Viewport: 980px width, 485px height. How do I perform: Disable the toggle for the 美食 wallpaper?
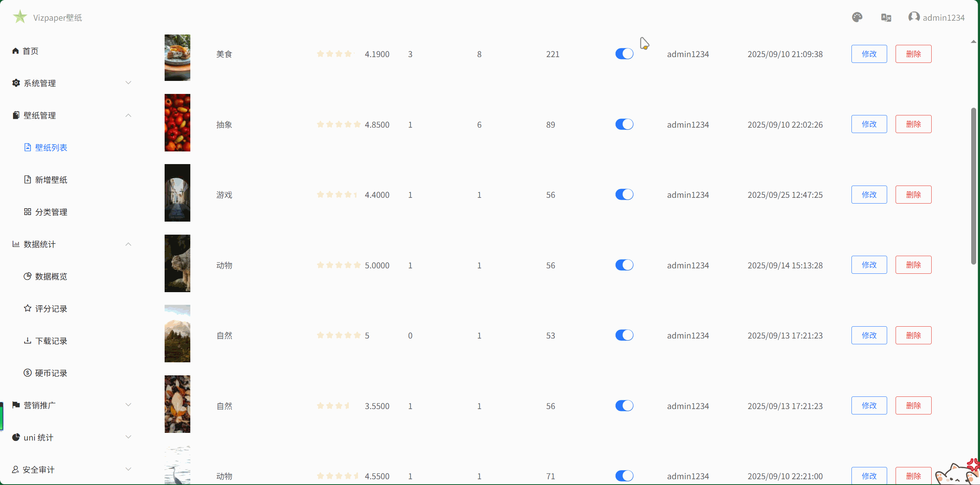pyautogui.click(x=624, y=54)
